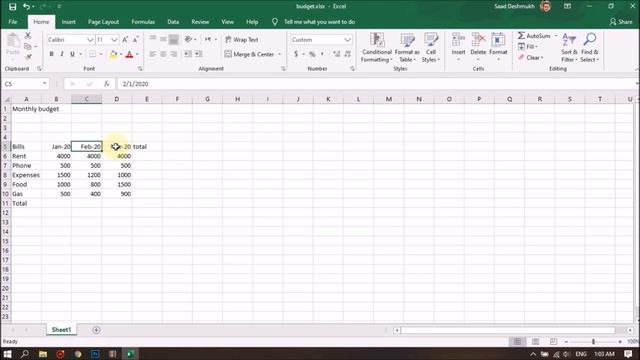
Task: Toggle bold formatting
Action: pos(51,54)
